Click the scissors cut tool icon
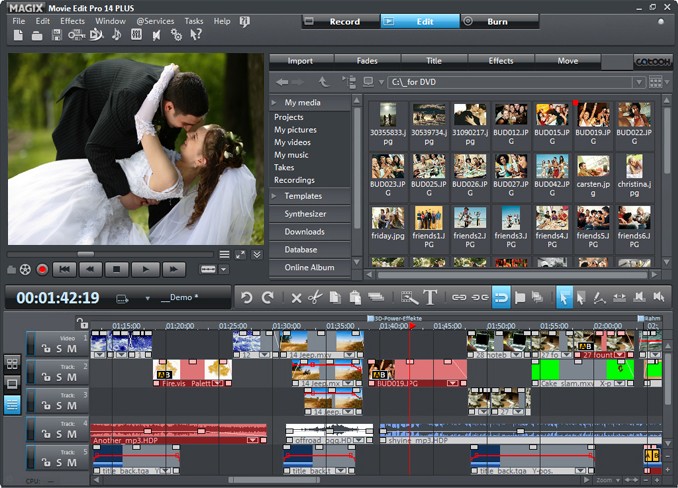The height and width of the screenshot is (488, 678). [314, 297]
